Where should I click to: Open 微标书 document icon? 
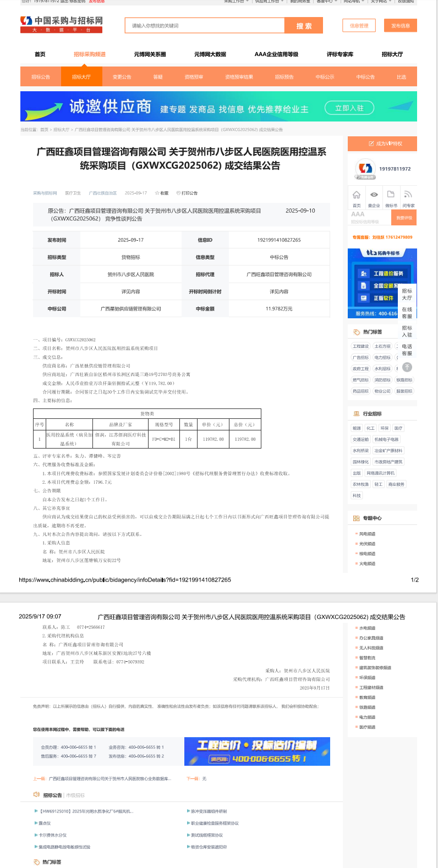click(x=391, y=195)
